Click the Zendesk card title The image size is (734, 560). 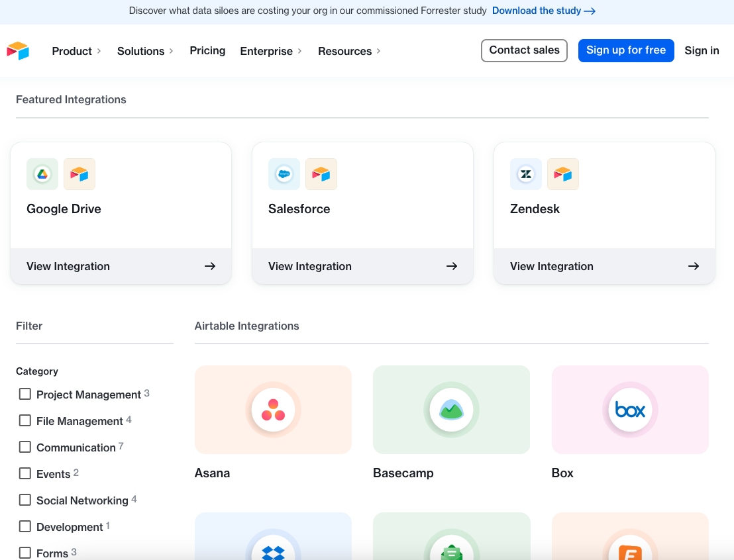535,209
